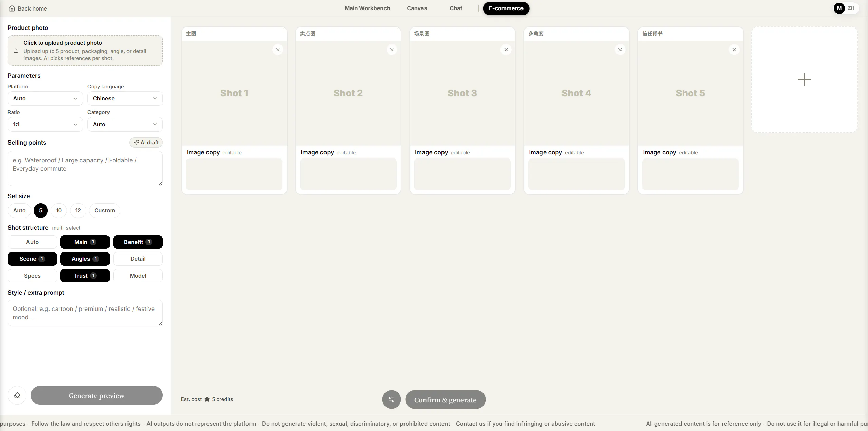
Task: Click the Confirm & generate button
Action: (445, 399)
